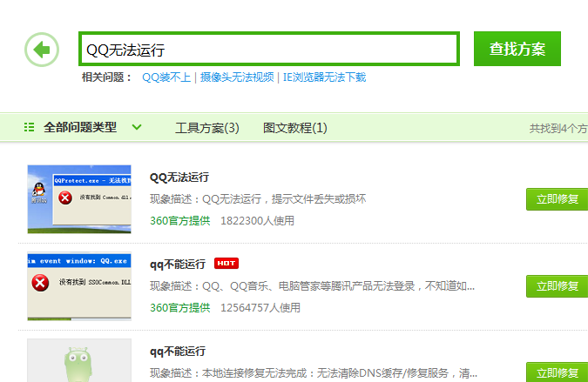Click description 现象描述：QQ无法运行，提示文件丢失或损坏
This screenshot has height=382, width=588.
pyautogui.click(x=258, y=199)
